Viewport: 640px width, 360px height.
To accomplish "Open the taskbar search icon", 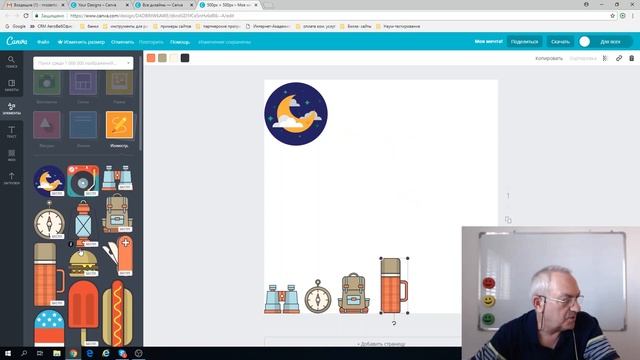I will 24,353.
